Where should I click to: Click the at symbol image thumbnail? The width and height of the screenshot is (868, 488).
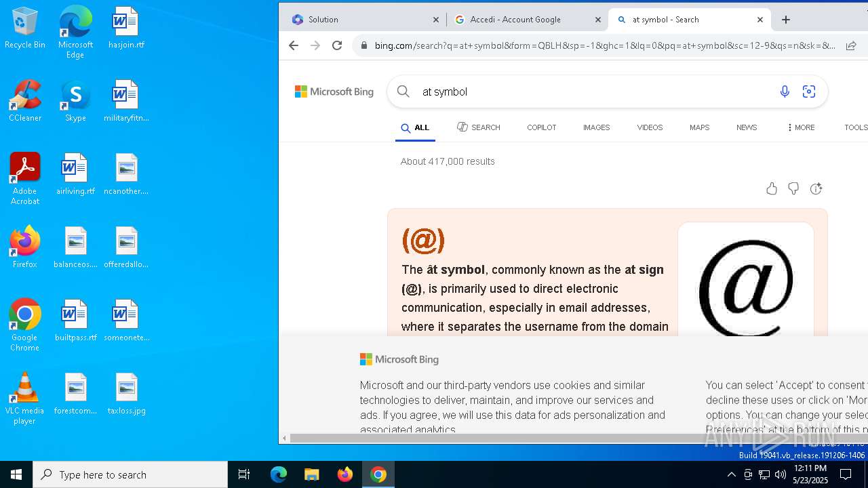pos(746,279)
